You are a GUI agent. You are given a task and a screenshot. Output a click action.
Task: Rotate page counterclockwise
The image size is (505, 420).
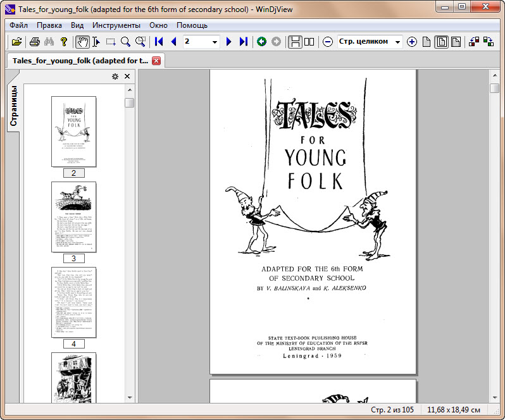[474, 42]
